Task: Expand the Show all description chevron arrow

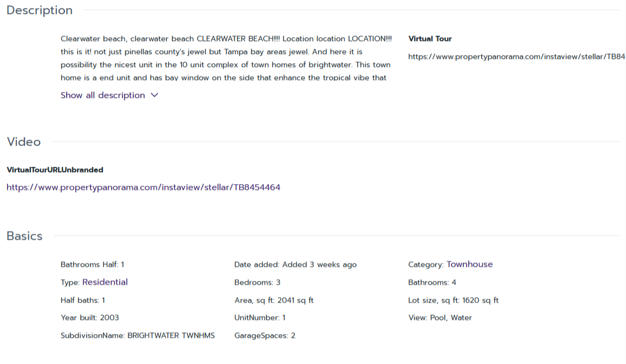Action: point(154,95)
